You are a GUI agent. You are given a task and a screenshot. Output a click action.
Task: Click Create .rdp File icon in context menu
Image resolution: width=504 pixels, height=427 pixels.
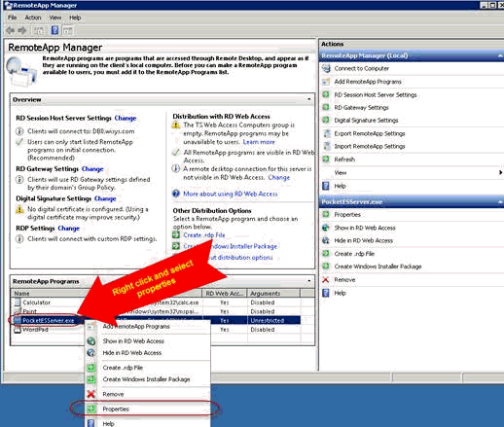point(91,368)
